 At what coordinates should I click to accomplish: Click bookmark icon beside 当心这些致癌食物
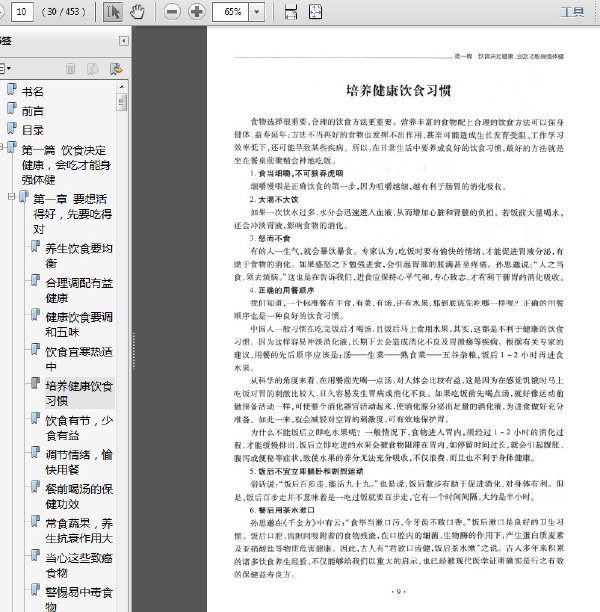(x=35, y=555)
